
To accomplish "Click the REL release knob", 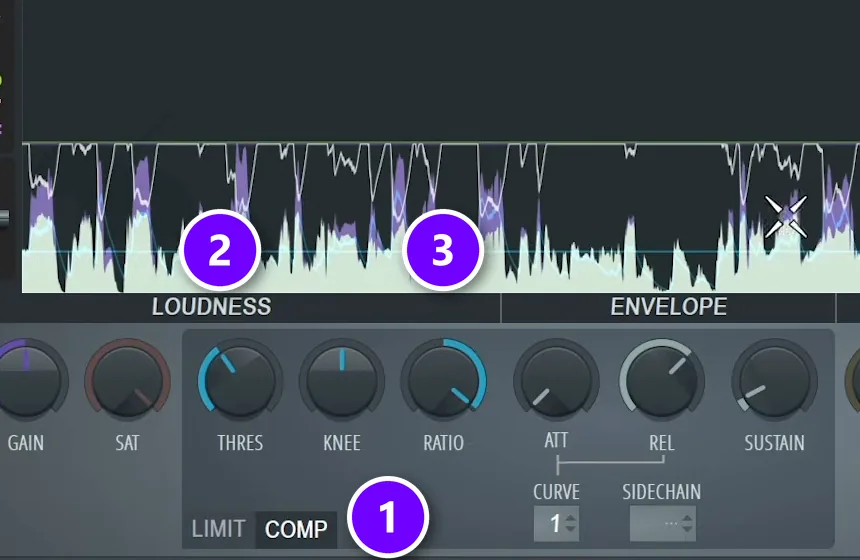I will [662, 381].
